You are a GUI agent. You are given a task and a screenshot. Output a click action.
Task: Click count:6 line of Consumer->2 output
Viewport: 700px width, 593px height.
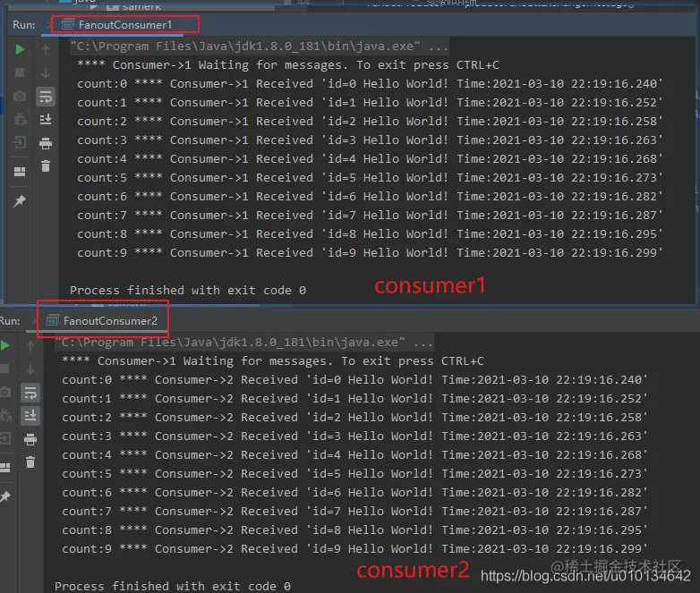[x=354, y=493]
